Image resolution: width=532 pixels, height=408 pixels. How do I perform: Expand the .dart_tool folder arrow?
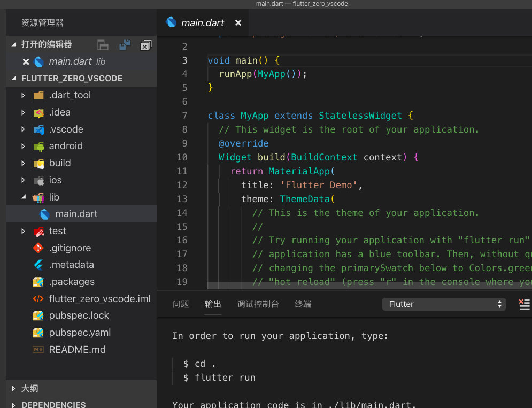tap(23, 95)
